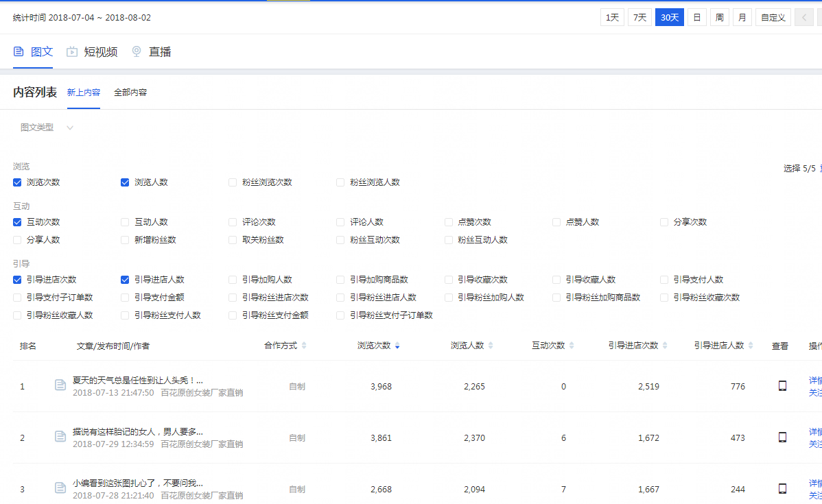This screenshot has height=504, width=822.
Task: Sort table by 浏览次数 column arrows
Action: point(397,346)
